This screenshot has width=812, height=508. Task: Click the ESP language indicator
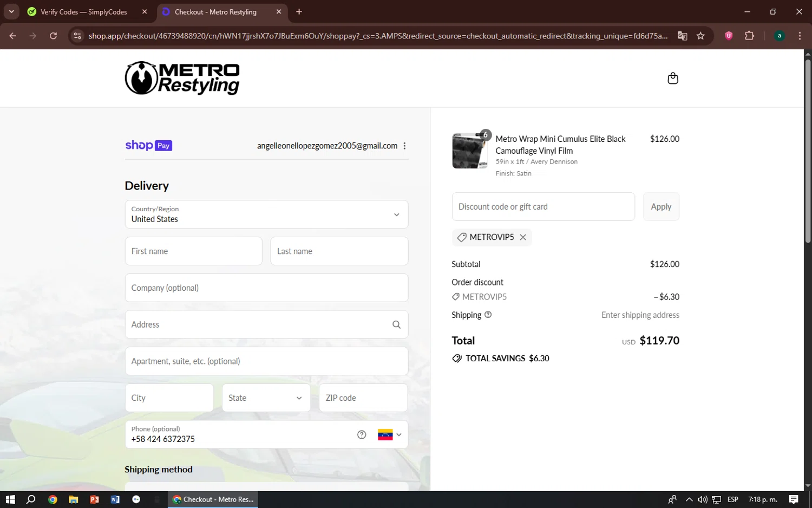tap(733, 499)
